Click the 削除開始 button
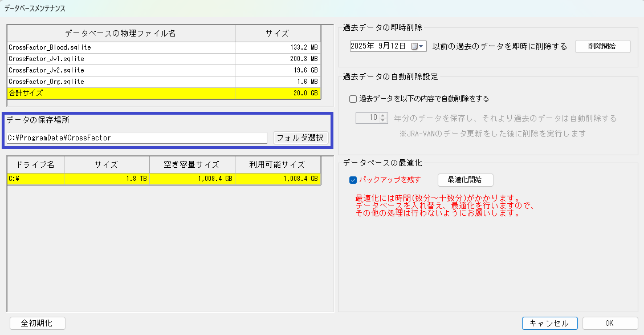Image resolution: width=644 pixels, height=335 pixels. point(602,46)
